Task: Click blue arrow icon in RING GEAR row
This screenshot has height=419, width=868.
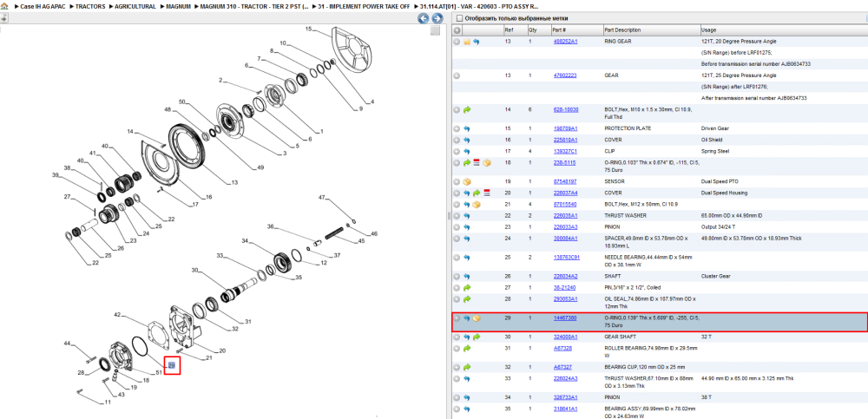Action: 476,42
